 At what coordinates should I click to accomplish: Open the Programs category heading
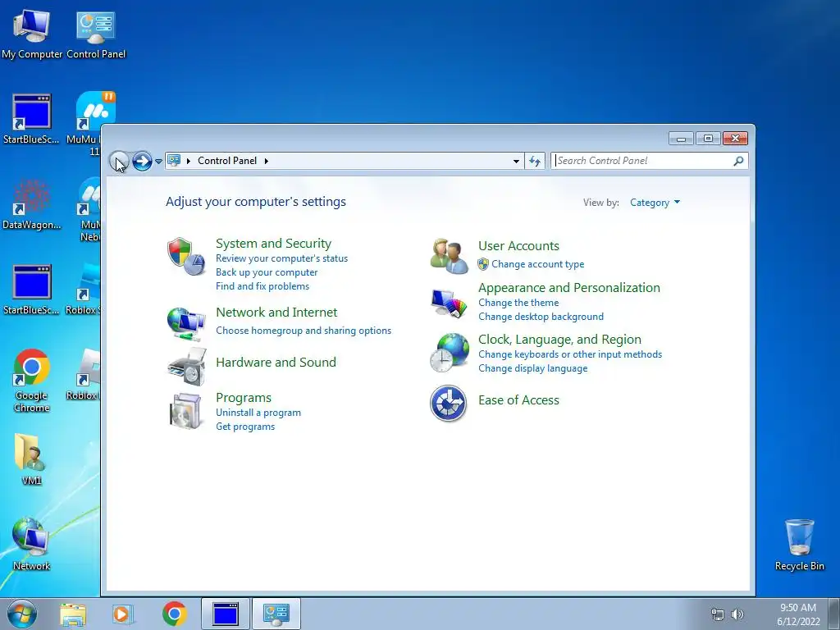click(x=244, y=398)
